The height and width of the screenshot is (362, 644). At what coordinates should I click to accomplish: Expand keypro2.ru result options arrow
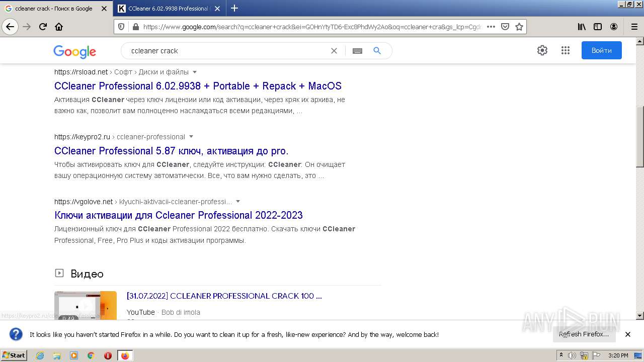click(191, 137)
